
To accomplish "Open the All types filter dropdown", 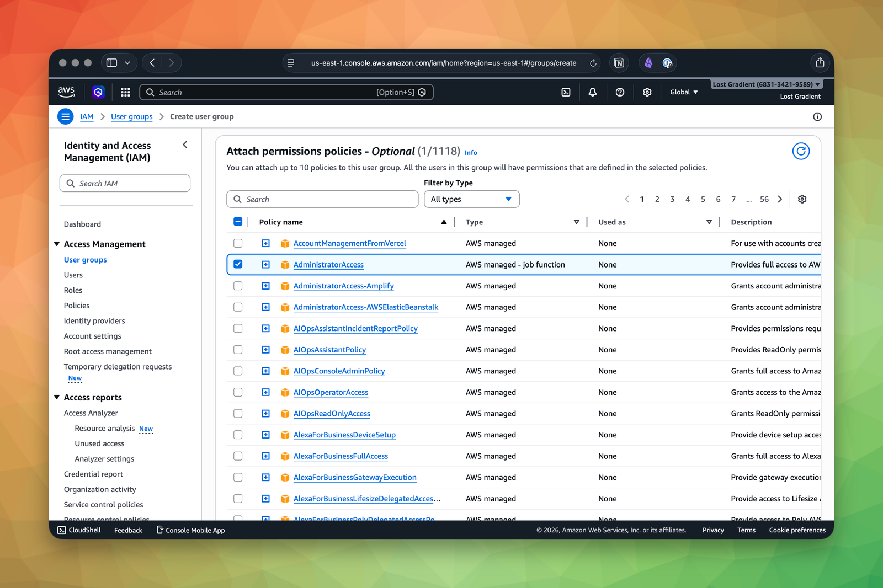I will click(x=471, y=199).
